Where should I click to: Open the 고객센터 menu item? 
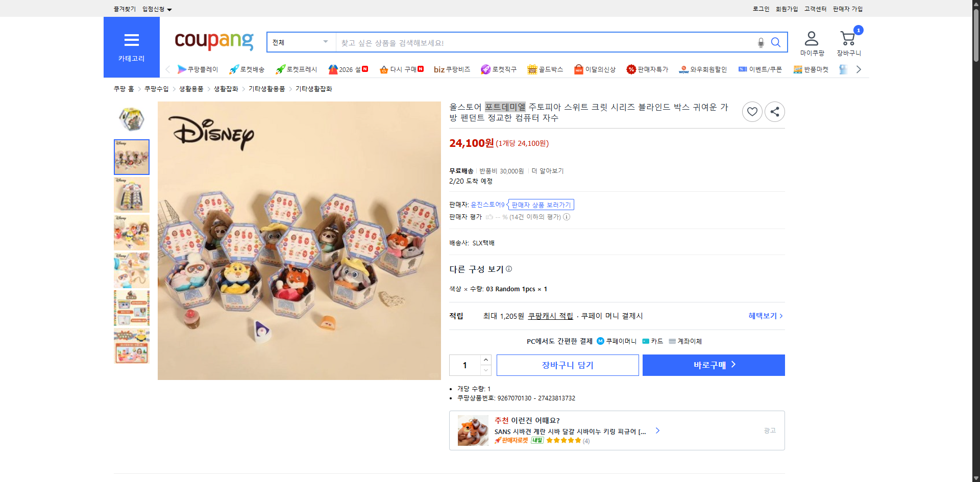pos(815,8)
